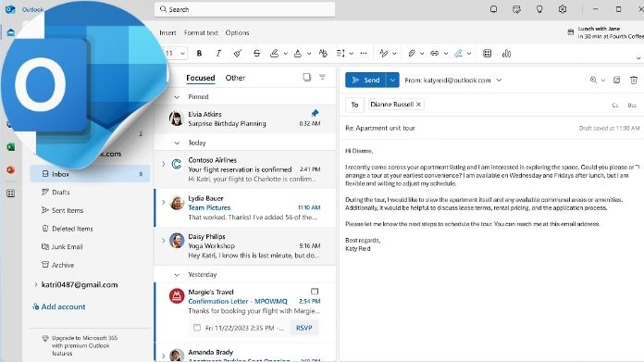Collapse the Pinned group
This screenshot has width=644, height=362.
point(177,97)
